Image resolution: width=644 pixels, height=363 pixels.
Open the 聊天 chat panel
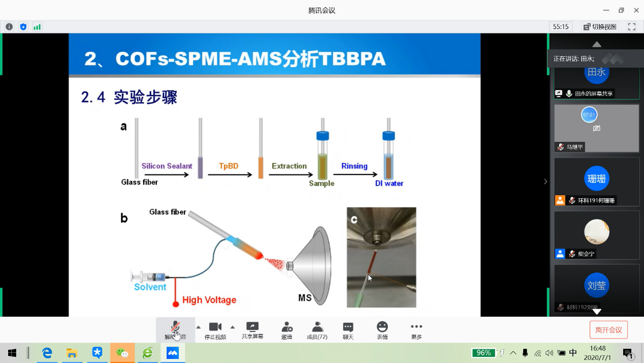click(348, 329)
